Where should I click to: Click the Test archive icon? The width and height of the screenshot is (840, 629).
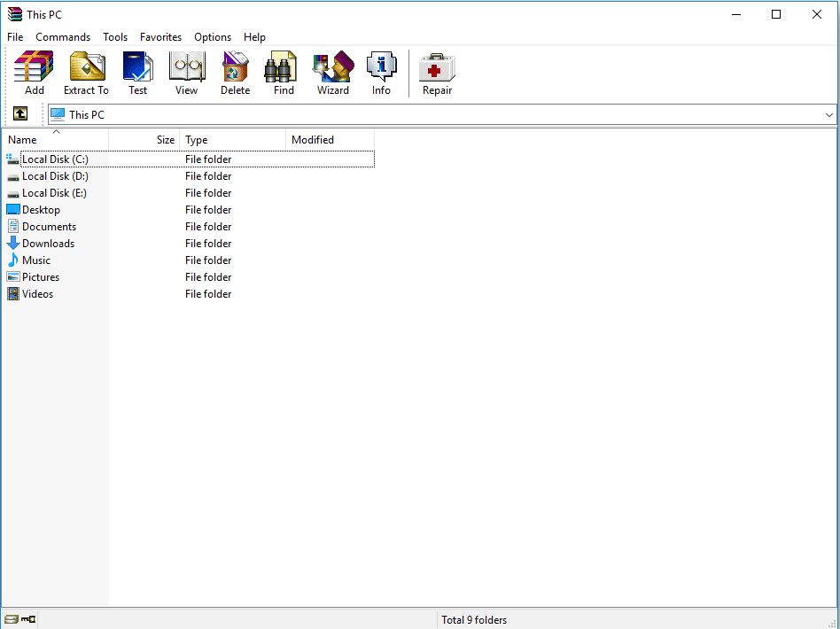click(x=138, y=73)
